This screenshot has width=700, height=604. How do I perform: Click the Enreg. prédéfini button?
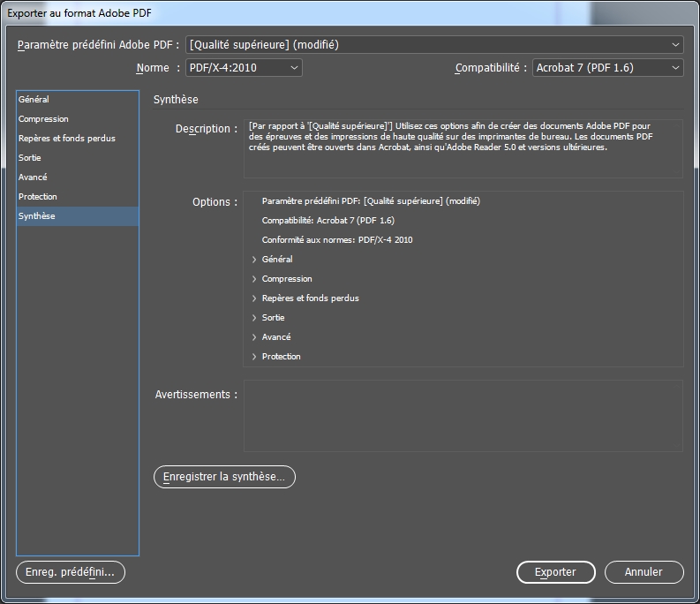(x=71, y=572)
